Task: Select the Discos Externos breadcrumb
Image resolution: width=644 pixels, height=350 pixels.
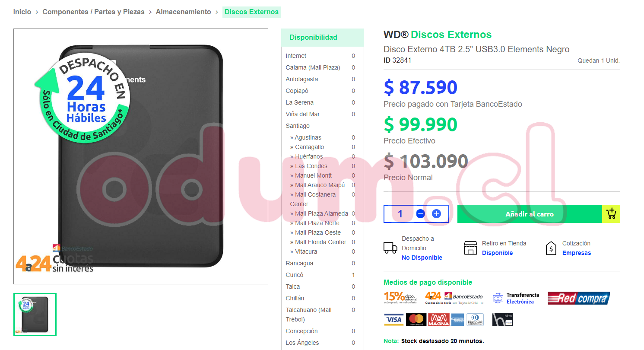Action: click(251, 12)
